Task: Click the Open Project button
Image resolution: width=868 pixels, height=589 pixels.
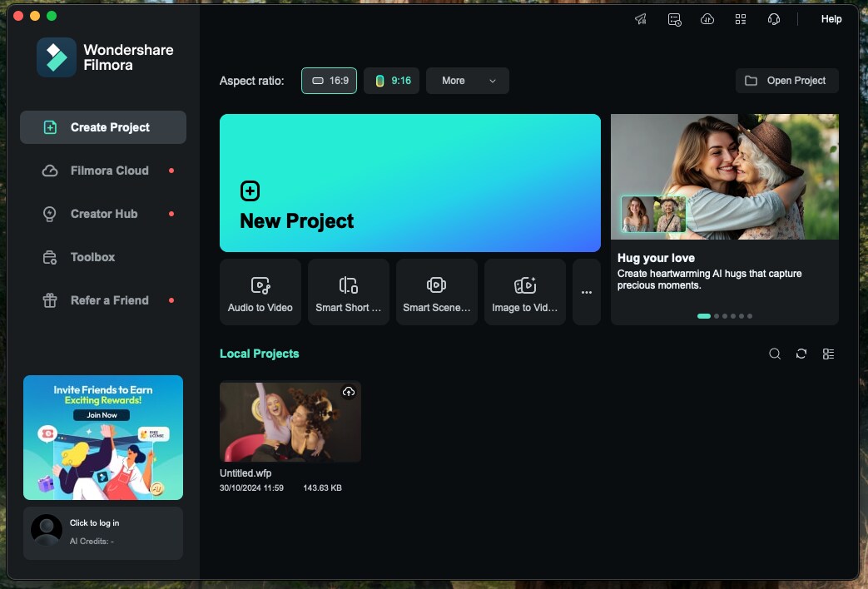Action: point(786,81)
